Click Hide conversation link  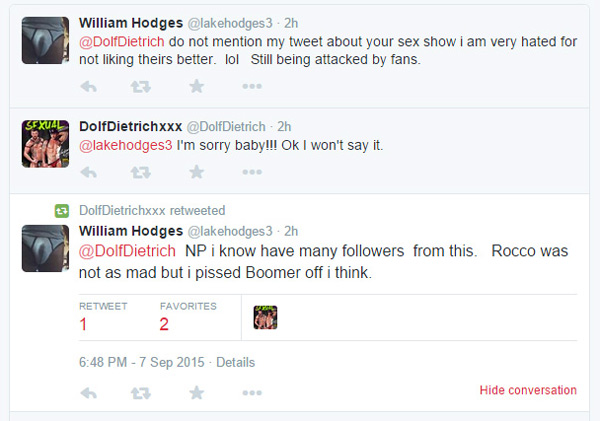pyautogui.click(x=528, y=390)
